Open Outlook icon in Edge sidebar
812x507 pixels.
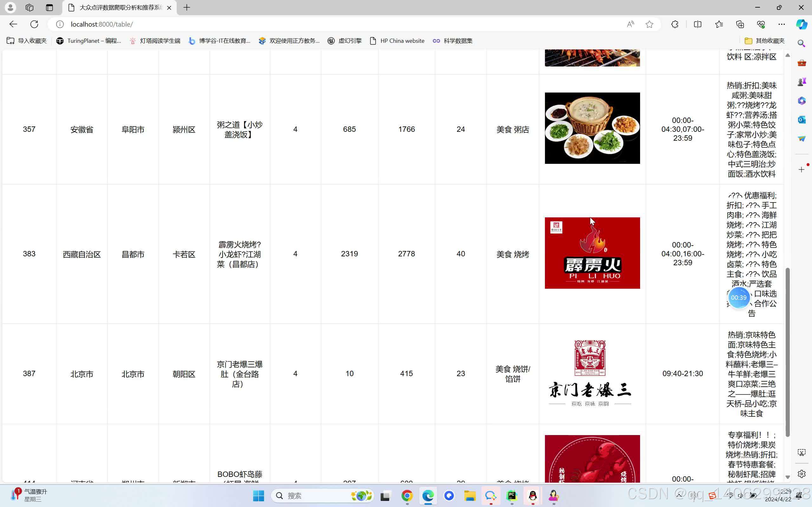802,120
